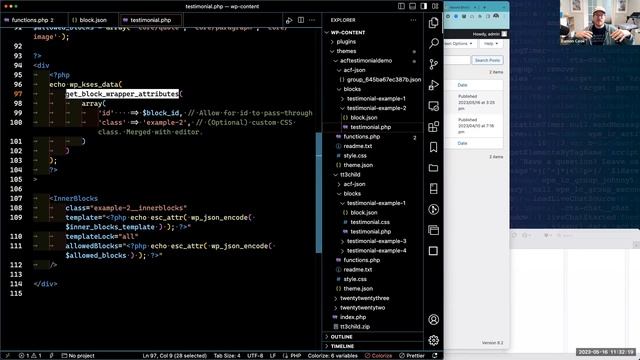The height and width of the screenshot is (360, 640).
Task: Open Help dropdown in WordPress admin
Action: pos(491,43)
